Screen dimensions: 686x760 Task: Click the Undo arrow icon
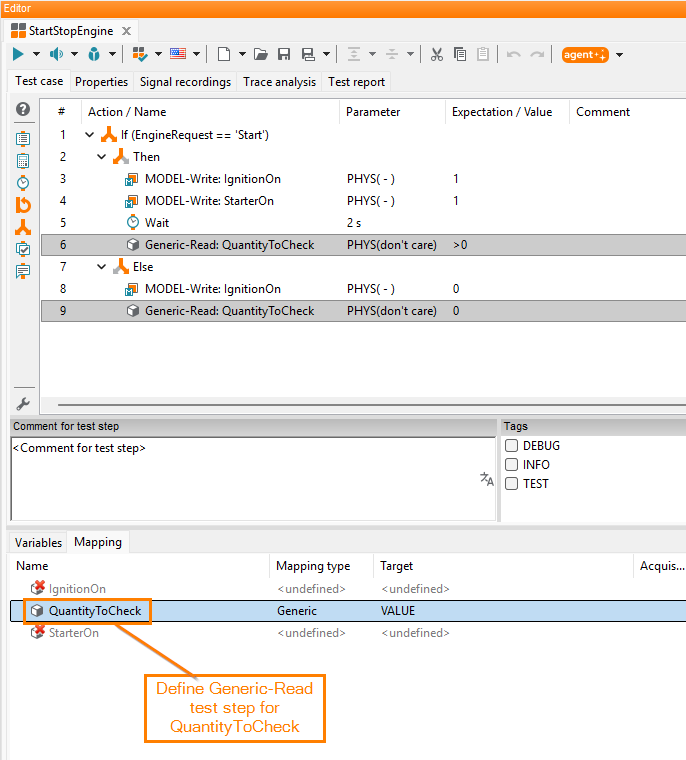tap(513, 54)
